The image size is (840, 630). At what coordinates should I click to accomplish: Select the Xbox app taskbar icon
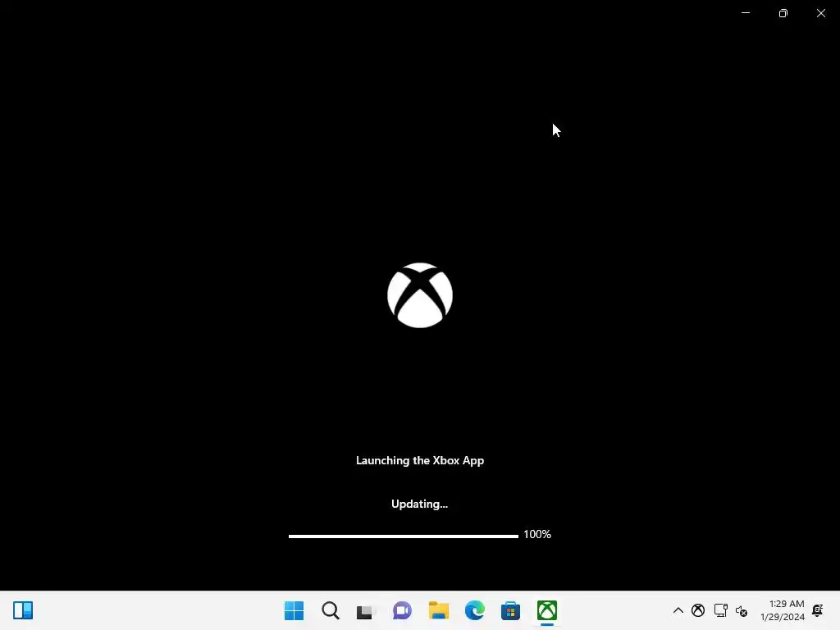click(x=547, y=610)
